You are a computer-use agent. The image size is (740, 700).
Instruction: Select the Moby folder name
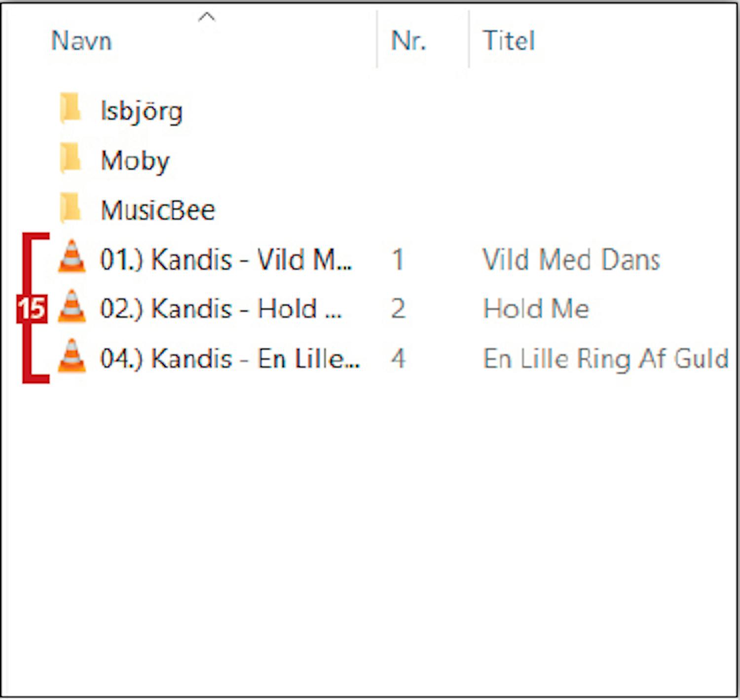tap(135, 160)
